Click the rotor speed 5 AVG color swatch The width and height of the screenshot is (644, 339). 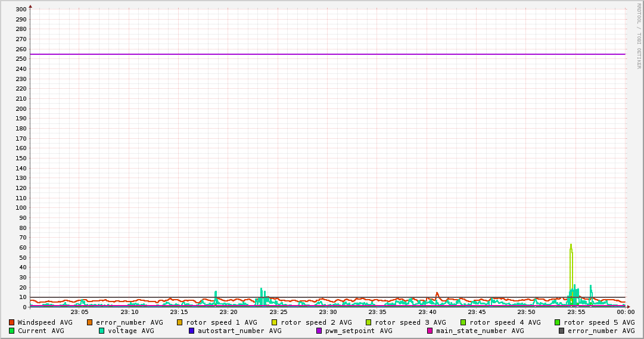(558, 322)
